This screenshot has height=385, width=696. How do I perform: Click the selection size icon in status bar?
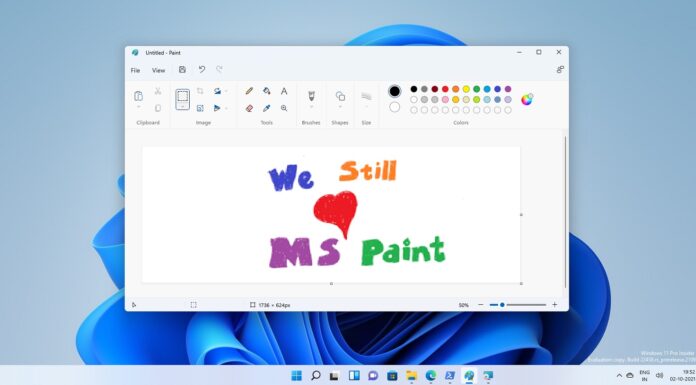(194, 305)
